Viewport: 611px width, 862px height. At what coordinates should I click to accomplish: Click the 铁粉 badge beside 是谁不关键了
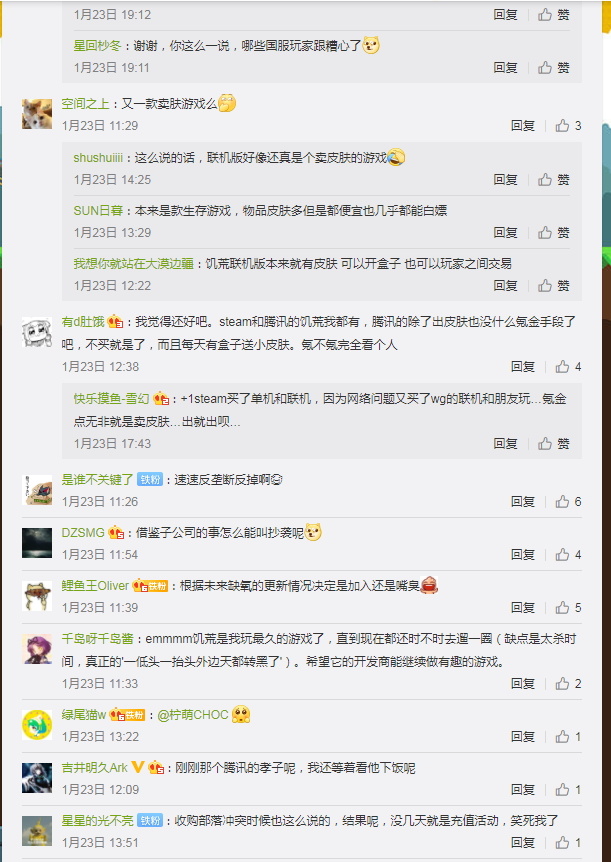click(150, 479)
